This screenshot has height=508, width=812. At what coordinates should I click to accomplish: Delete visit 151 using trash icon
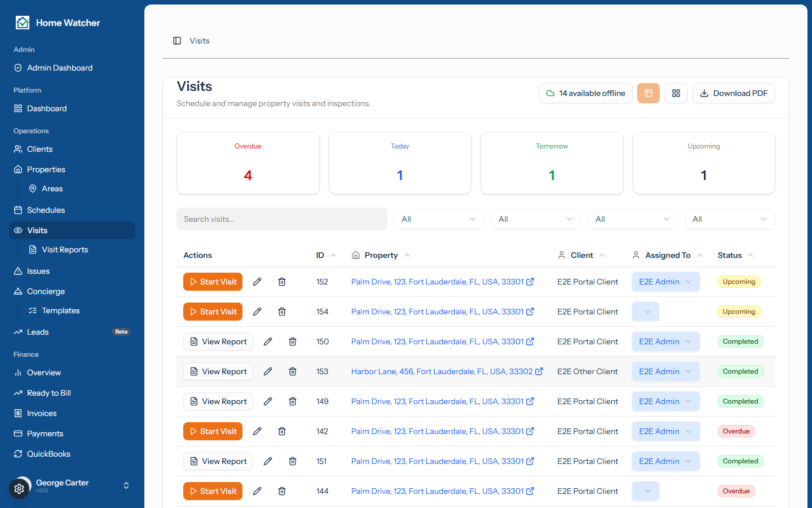coord(293,461)
